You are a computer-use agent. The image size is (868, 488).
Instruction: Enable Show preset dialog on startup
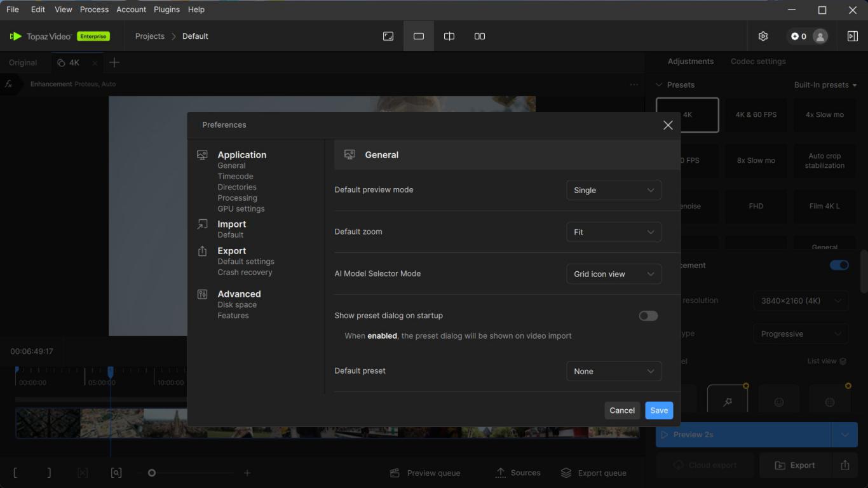[648, 316]
